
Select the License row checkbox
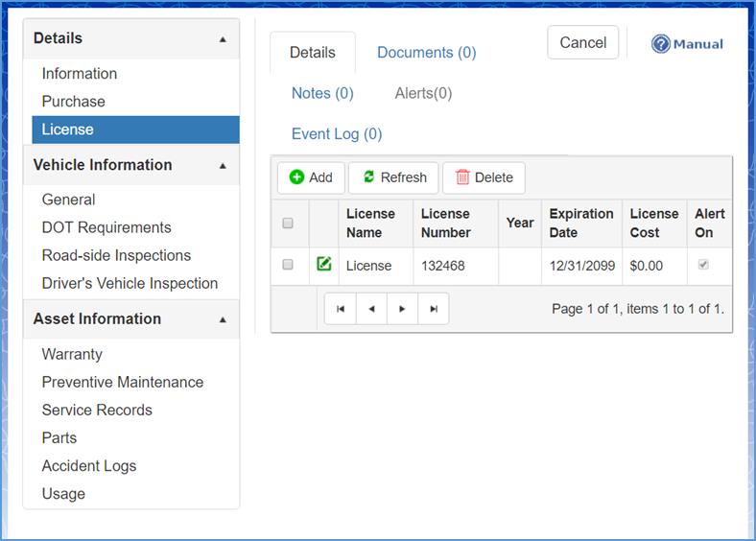pyautogui.click(x=288, y=265)
